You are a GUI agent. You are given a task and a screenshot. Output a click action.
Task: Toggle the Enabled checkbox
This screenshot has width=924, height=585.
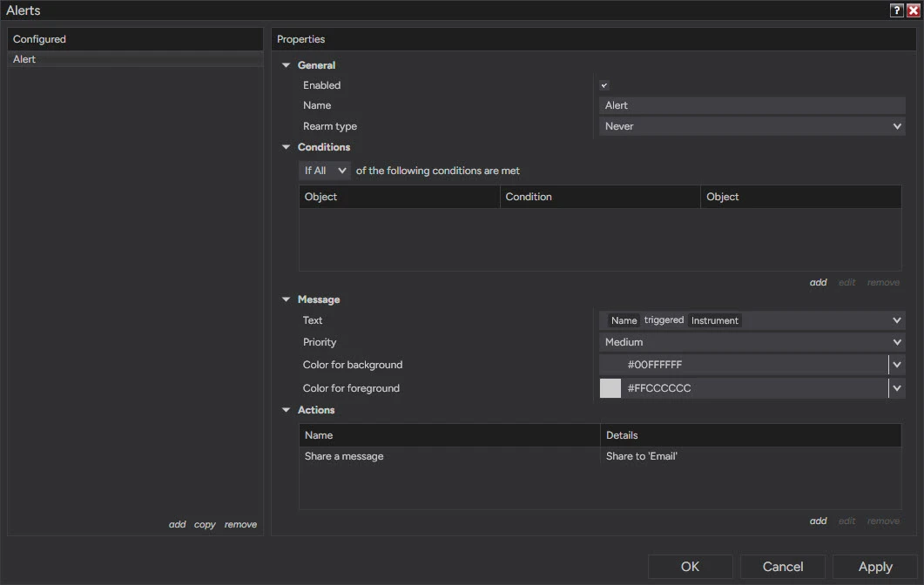tap(604, 85)
